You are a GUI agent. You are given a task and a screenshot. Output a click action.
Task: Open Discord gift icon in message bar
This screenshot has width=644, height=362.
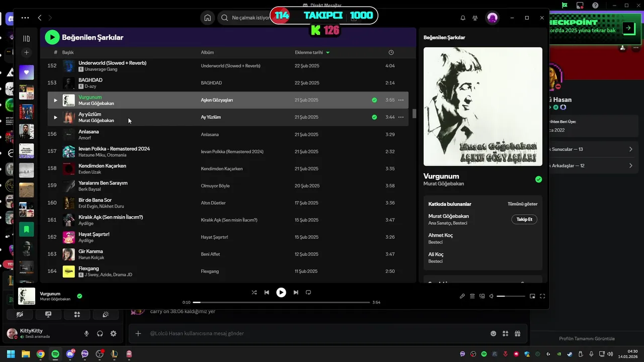[517, 333]
